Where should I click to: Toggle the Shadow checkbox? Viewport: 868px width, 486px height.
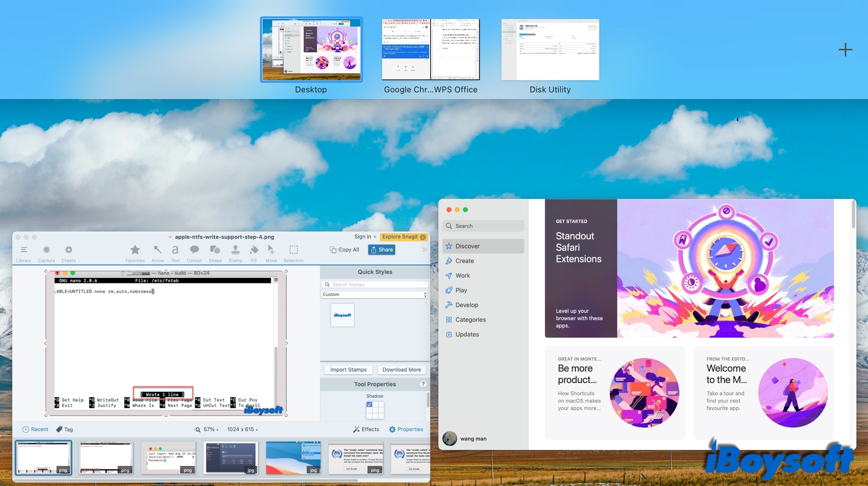pyautogui.click(x=370, y=405)
